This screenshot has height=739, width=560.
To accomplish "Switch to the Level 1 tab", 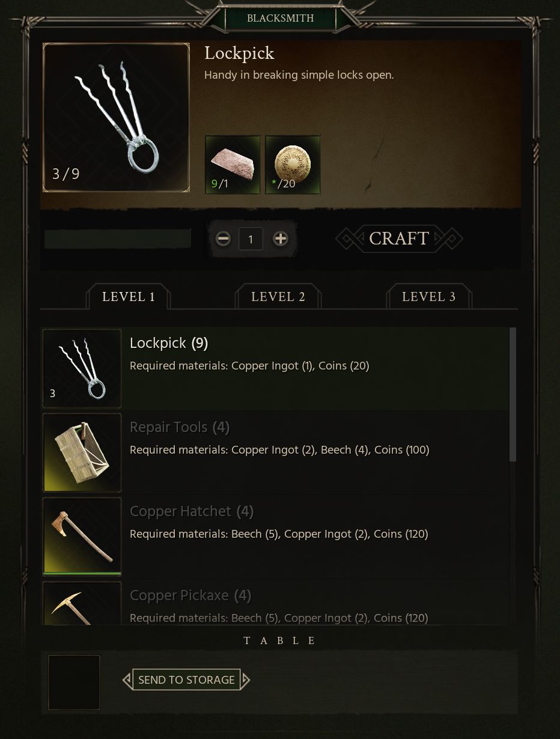I will [x=129, y=297].
